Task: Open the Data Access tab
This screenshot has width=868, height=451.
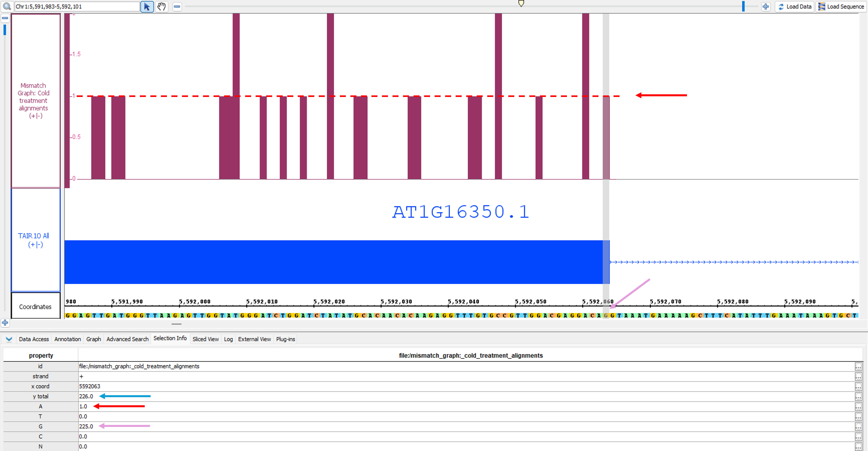Action: coord(34,339)
